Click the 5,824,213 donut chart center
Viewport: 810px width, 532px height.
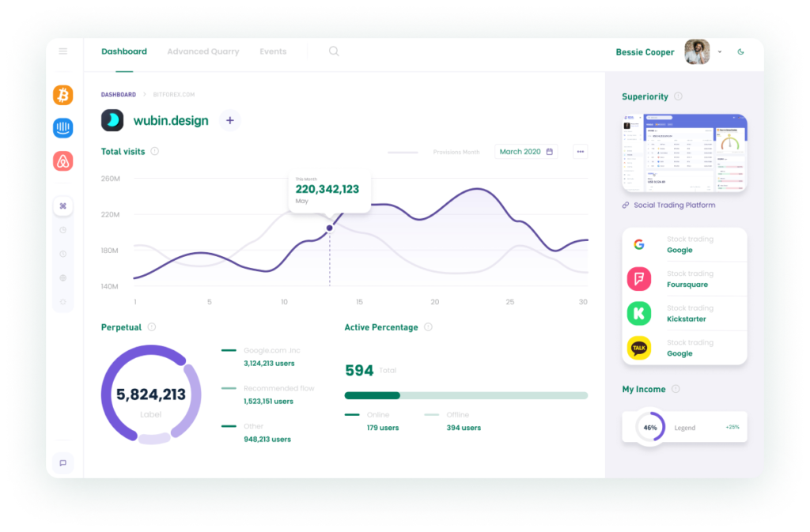(151, 394)
